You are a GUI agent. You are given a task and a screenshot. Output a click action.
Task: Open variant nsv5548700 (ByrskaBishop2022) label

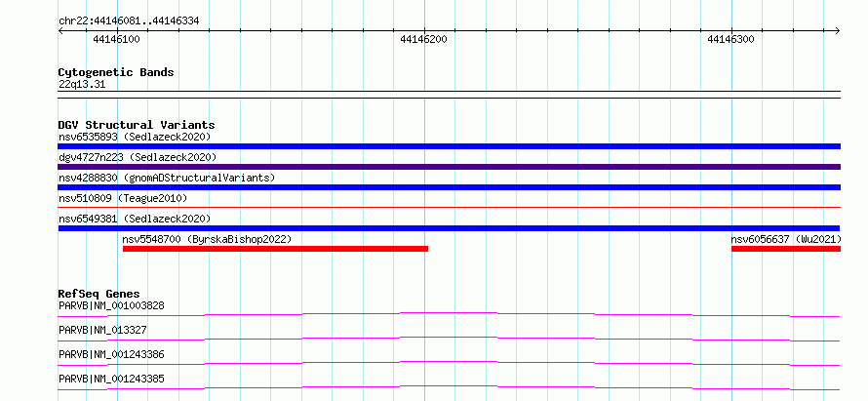207,239
